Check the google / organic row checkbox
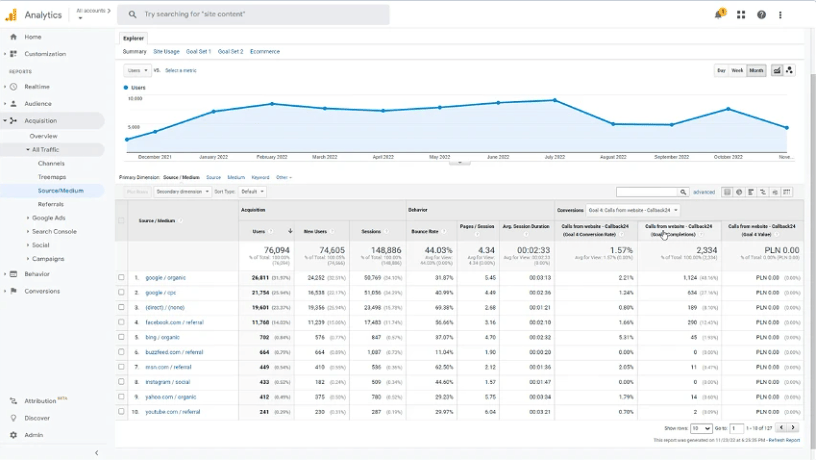This screenshot has height=460, width=816. [x=122, y=278]
